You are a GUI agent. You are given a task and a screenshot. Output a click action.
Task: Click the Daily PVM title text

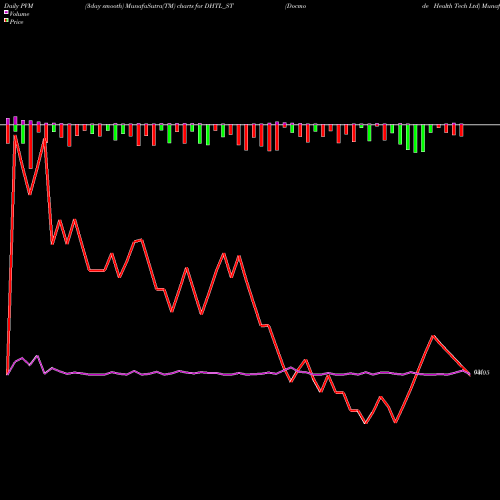click(19, 6)
